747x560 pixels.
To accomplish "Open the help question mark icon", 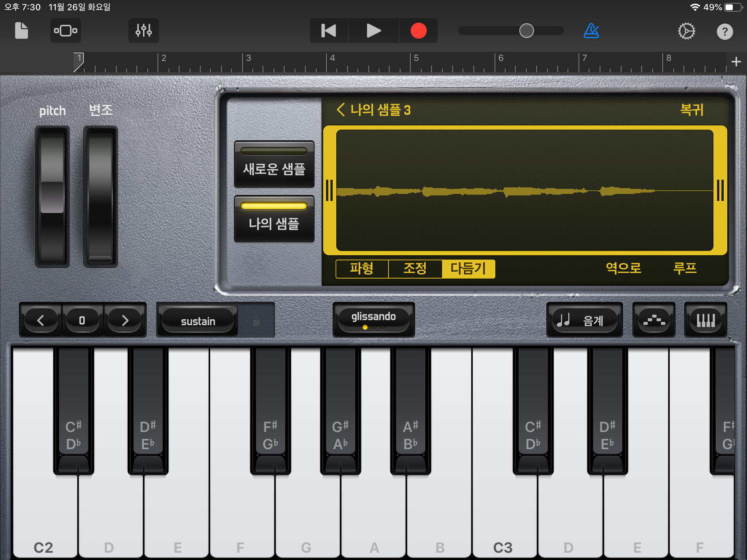I will pos(724,32).
